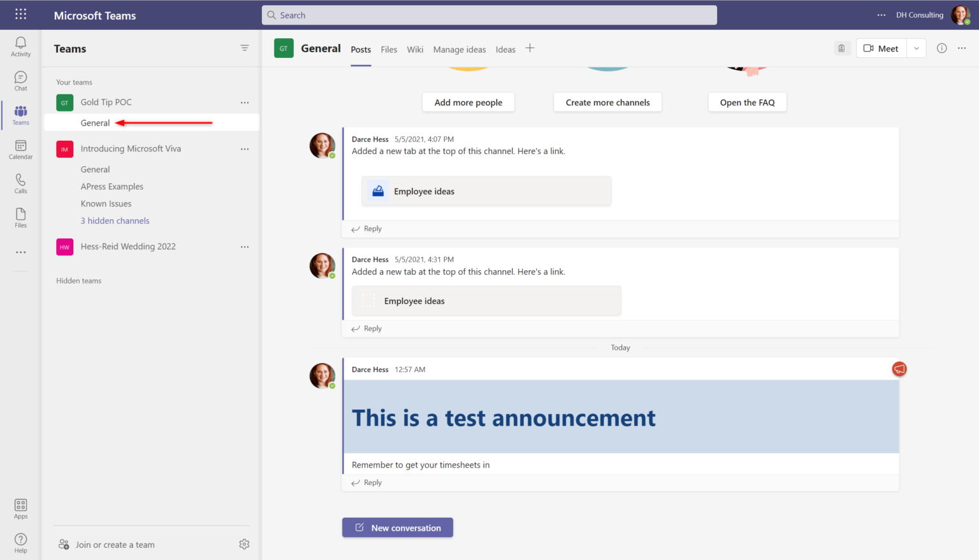Open the Calls section
Screen dimensions: 979x560
coord(20,183)
